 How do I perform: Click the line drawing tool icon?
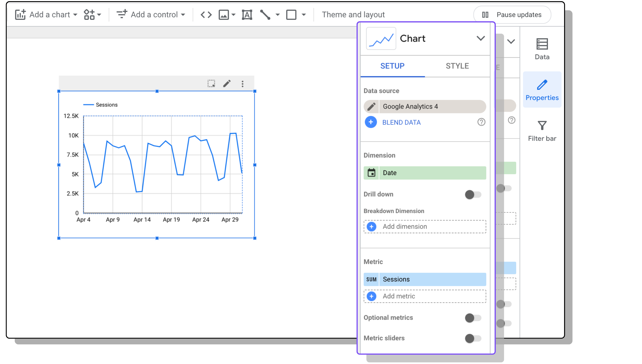265,15
